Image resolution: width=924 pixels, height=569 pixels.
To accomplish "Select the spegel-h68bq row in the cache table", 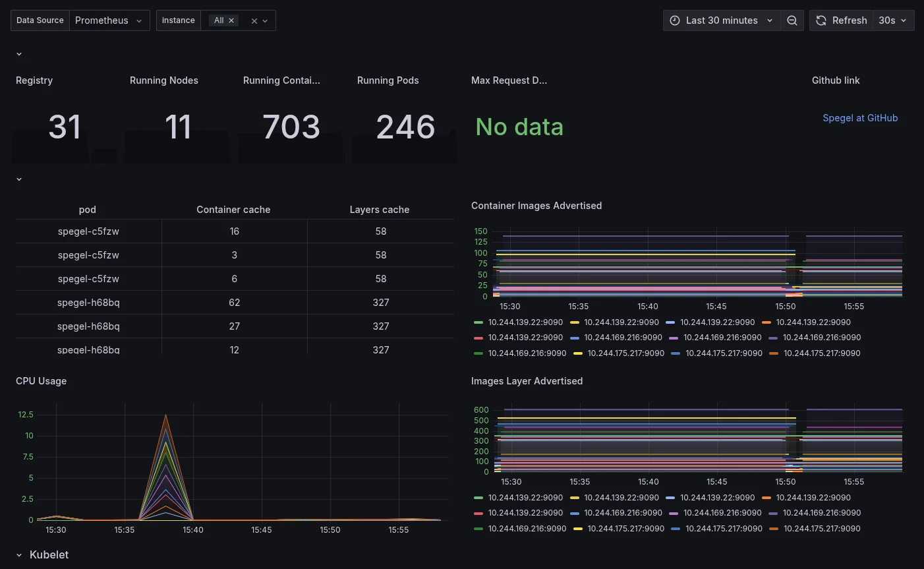I will pyautogui.click(x=88, y=302).
